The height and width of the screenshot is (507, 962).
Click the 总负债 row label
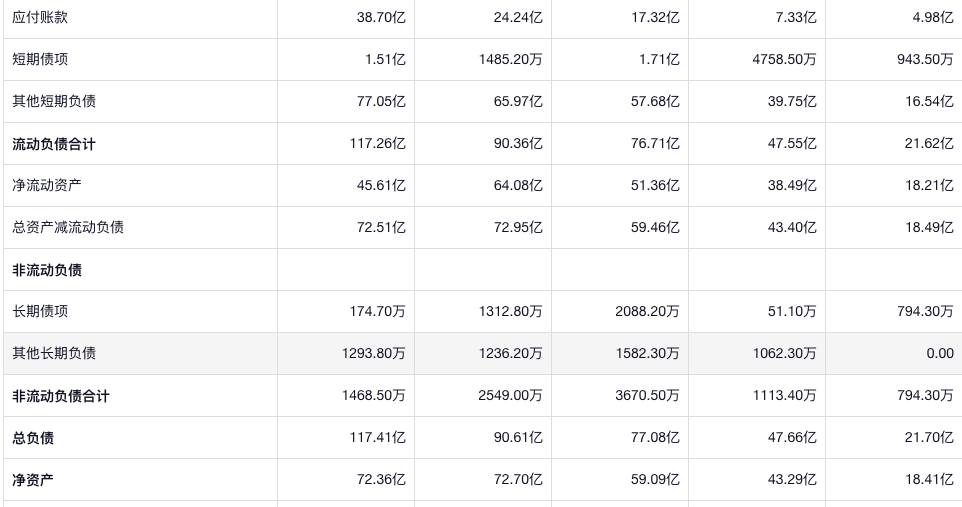33,438
